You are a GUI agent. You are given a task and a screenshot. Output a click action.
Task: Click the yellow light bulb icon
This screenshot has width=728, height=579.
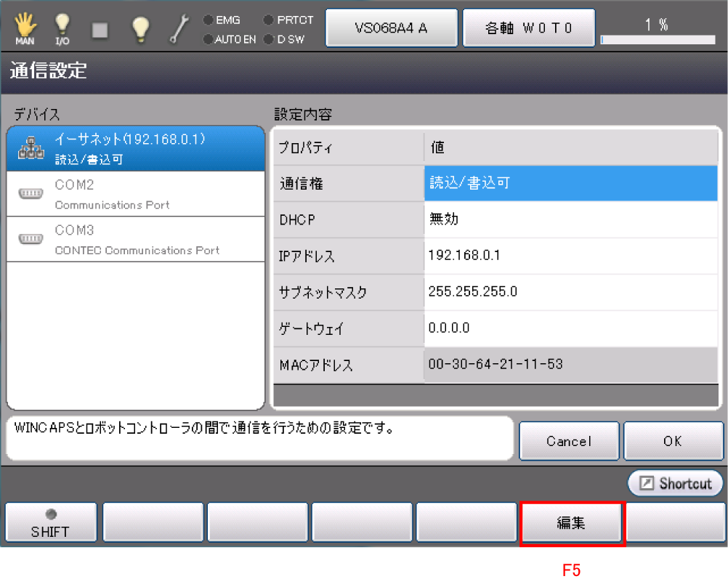pyautogui.click(x=139, y=29)
